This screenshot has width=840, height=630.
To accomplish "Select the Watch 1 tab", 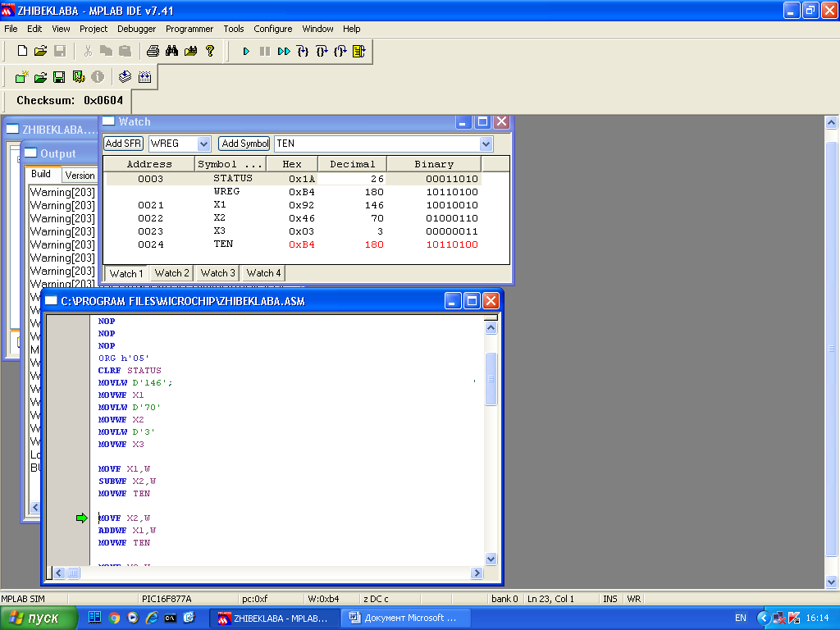I will (x=126, y=274).
